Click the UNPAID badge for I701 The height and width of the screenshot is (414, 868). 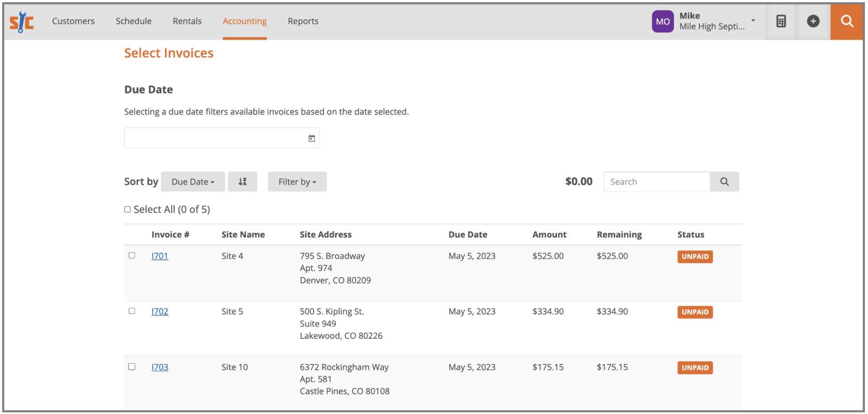tap(695, 257)
